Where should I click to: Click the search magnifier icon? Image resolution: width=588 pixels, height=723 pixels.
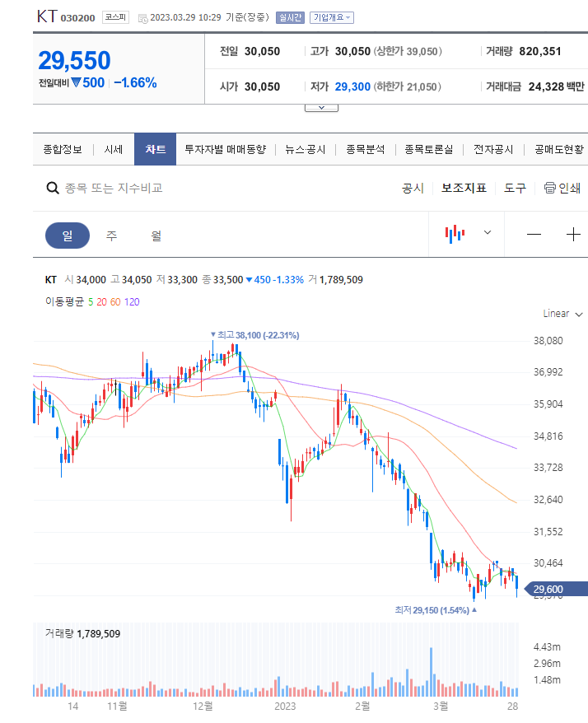pyautogui.click(x=53, y=188)
